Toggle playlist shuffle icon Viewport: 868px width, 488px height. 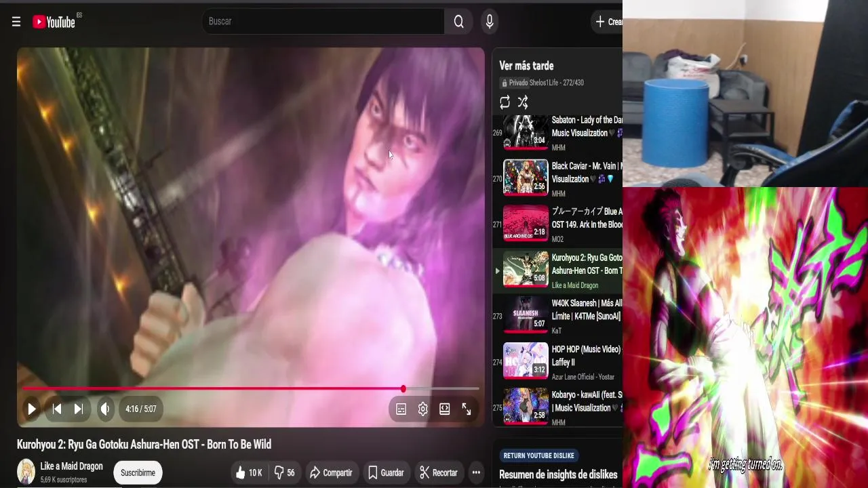pos(523,102)
